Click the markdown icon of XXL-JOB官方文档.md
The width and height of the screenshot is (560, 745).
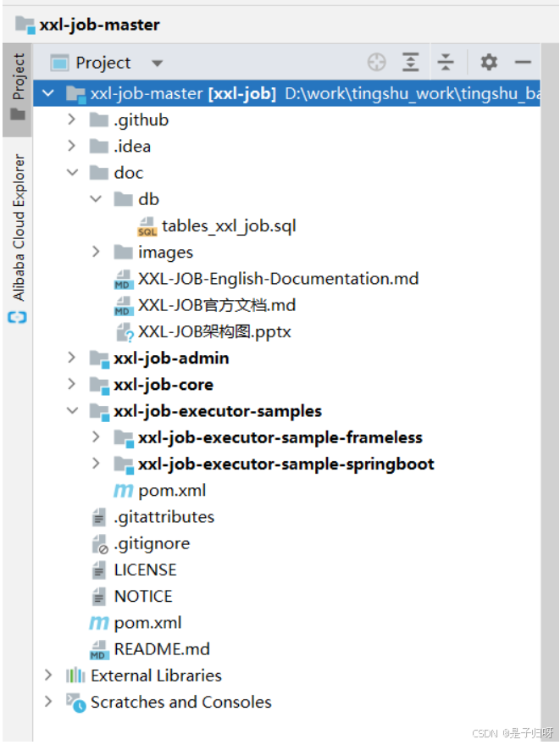coord(123,305)
